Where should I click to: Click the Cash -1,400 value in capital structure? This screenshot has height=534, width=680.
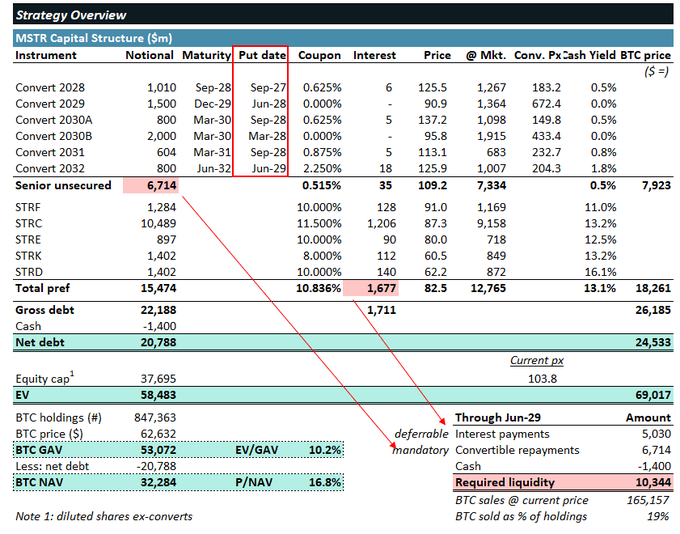[160, 326]
